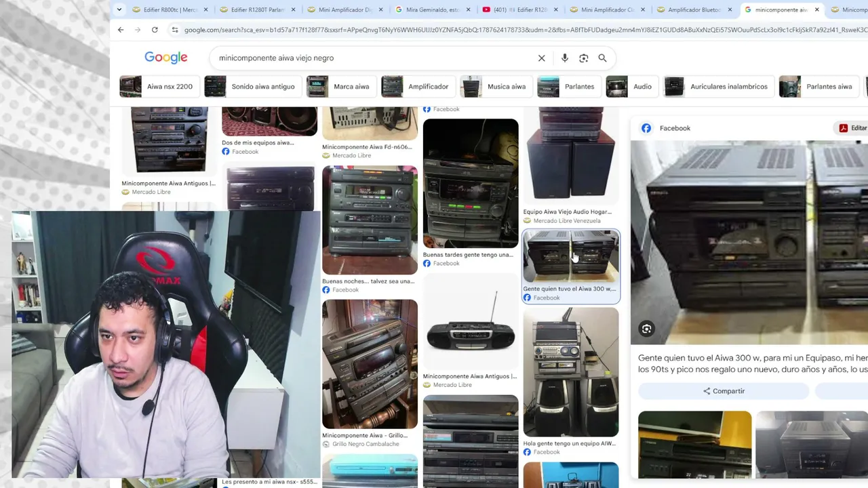Viewport: 868px width, 488px height.
Task: Open the 'Hola gente tengo un equipo AIW' image
Action: click(571, 372)
